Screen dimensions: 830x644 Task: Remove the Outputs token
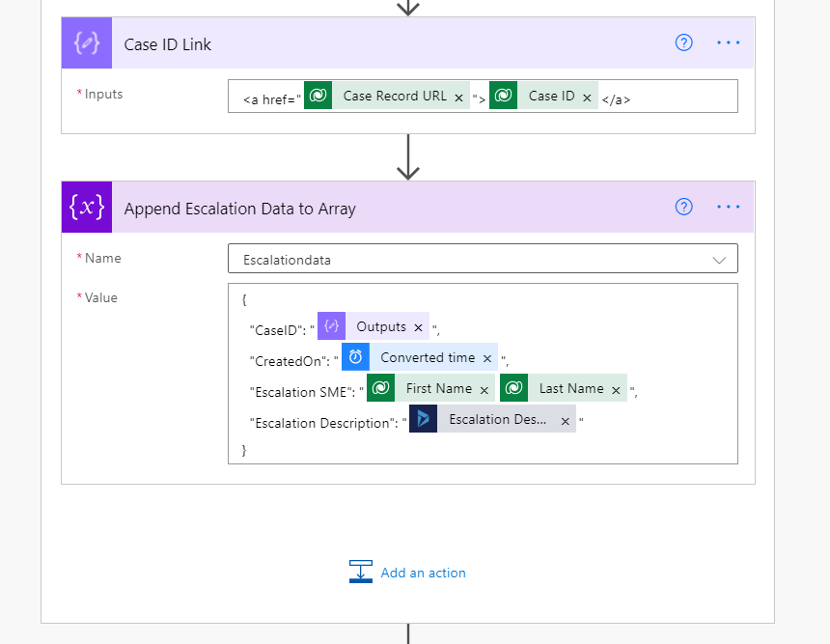click(x=418, y=327)
